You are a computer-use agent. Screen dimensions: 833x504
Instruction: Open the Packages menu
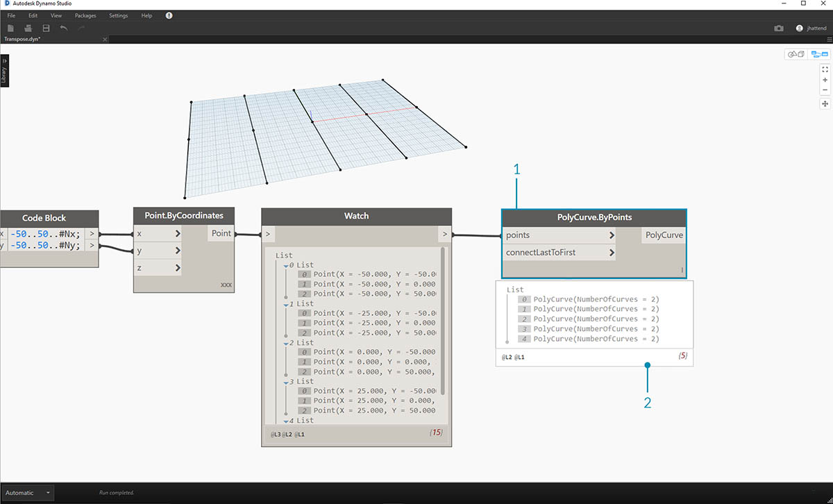pos(85,15)
